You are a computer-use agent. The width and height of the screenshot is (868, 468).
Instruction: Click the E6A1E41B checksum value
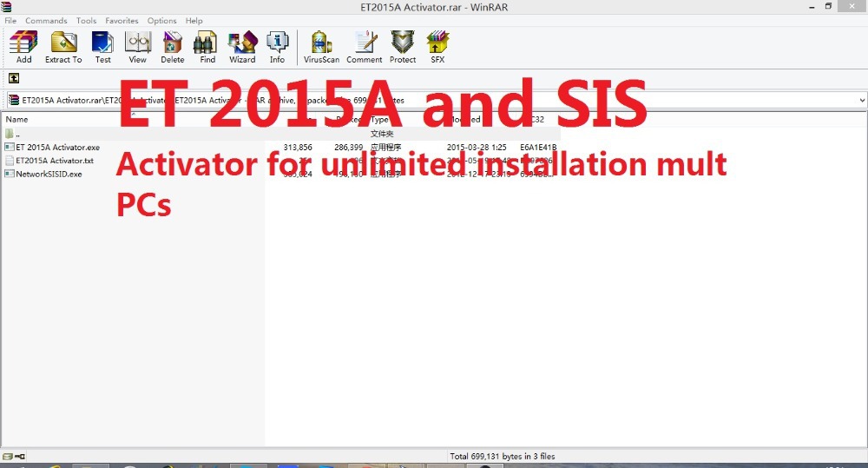(538, 148)
